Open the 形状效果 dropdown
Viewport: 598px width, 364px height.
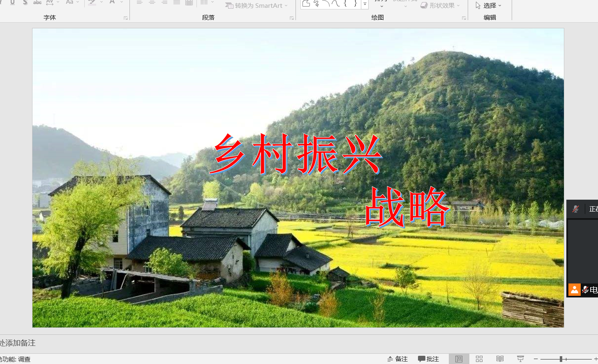(440, 6)
